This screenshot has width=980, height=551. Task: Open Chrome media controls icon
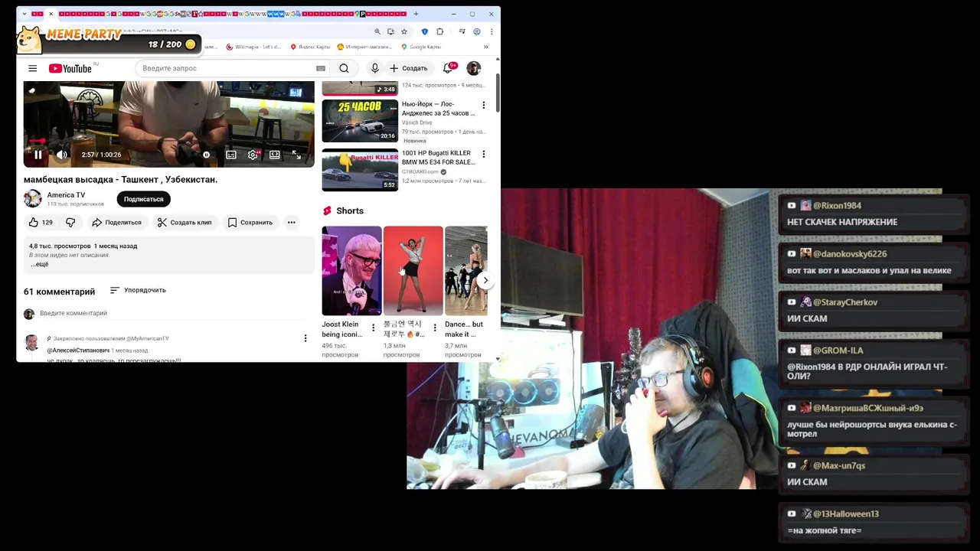(x=462, y=31)
